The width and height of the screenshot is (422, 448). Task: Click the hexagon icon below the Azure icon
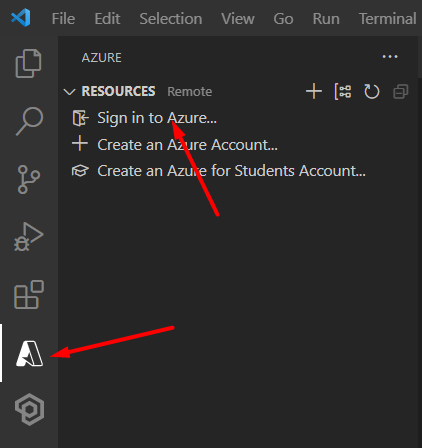tap(29, 409)
